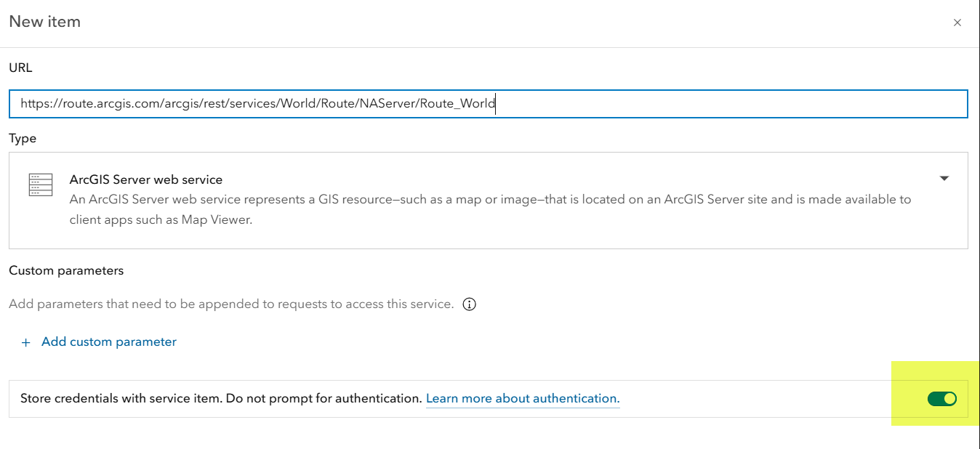Viewport: 980px width, 449px height.
Task: Place cursor in the URL input field
Action: pyautogui.click(x=487, y=104)
